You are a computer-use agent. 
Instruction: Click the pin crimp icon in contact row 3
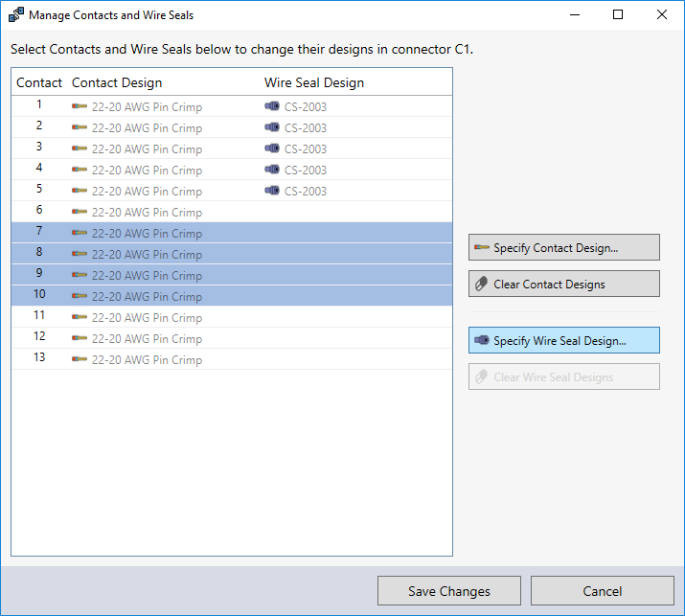point(80,148)
